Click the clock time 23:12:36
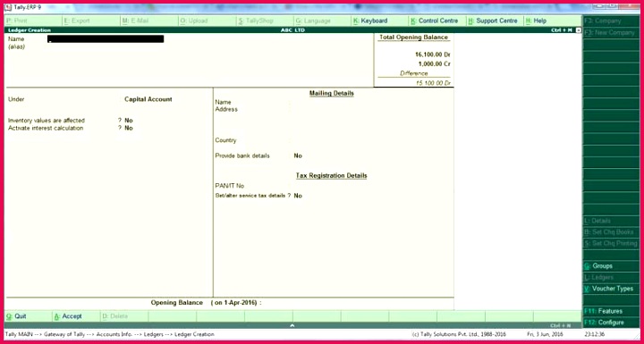 coord(594,334)
